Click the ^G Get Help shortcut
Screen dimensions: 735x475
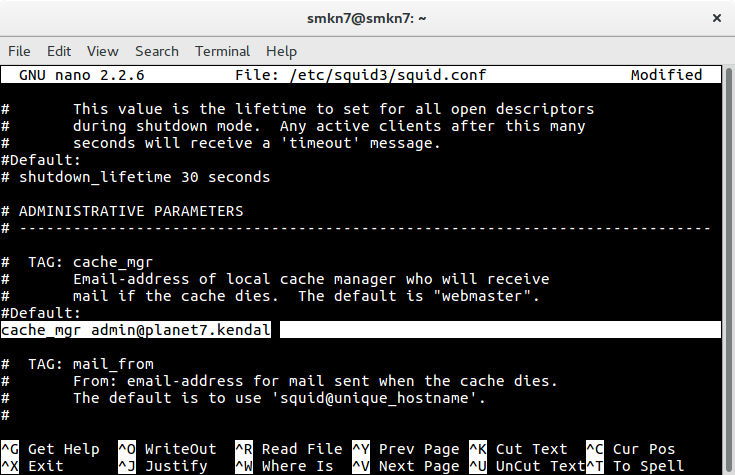(x=50, y=449)
